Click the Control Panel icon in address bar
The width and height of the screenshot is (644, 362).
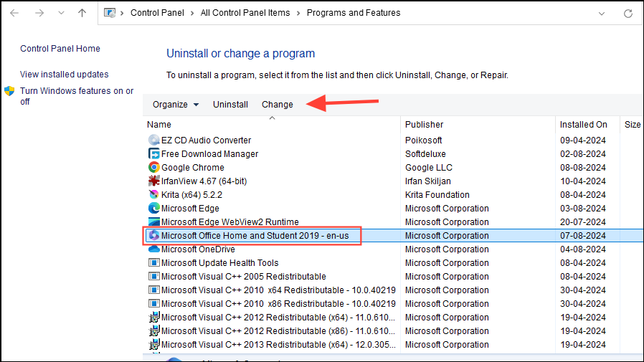click(x=110, y=13)
